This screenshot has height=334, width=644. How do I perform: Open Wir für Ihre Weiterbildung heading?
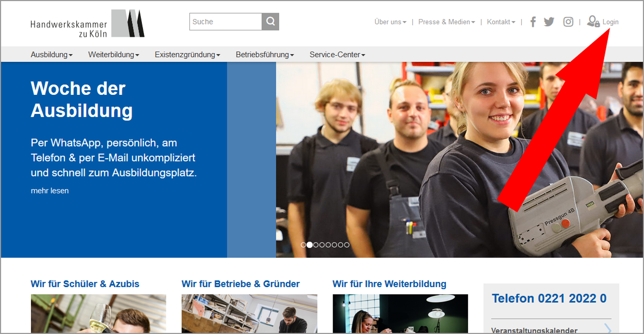[389, 284]
